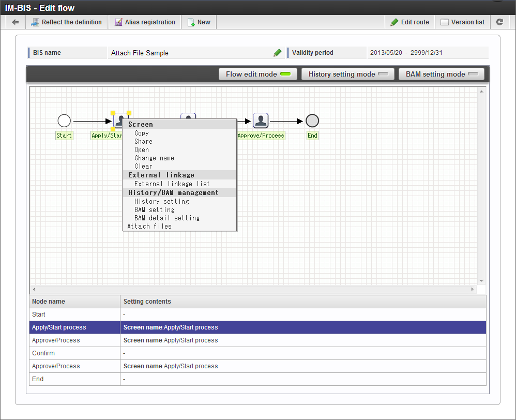Viewport: 516px width, 420px height.
Task: Click the Setting contents column header
Action: click(x=303, y=302)
